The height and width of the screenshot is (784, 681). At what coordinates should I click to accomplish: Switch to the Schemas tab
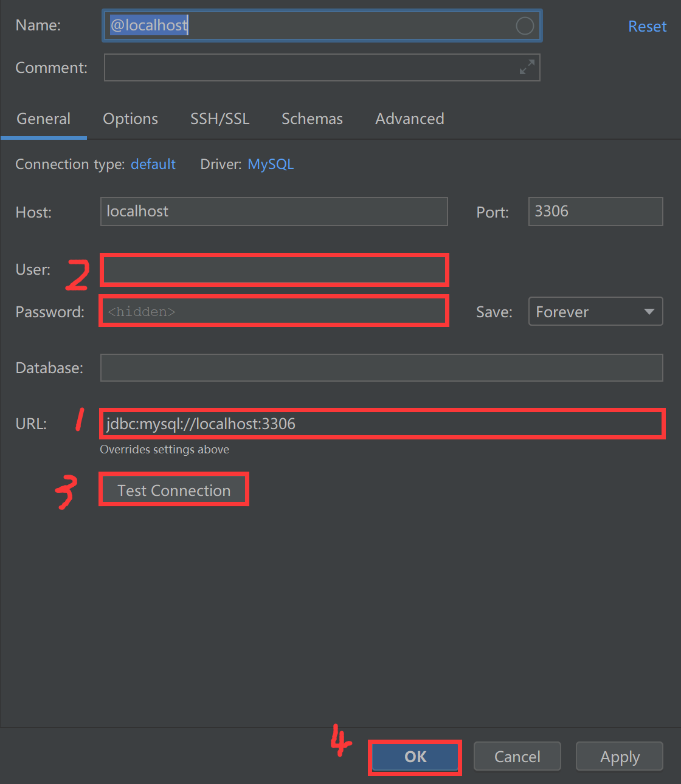(x=312, y=119)
